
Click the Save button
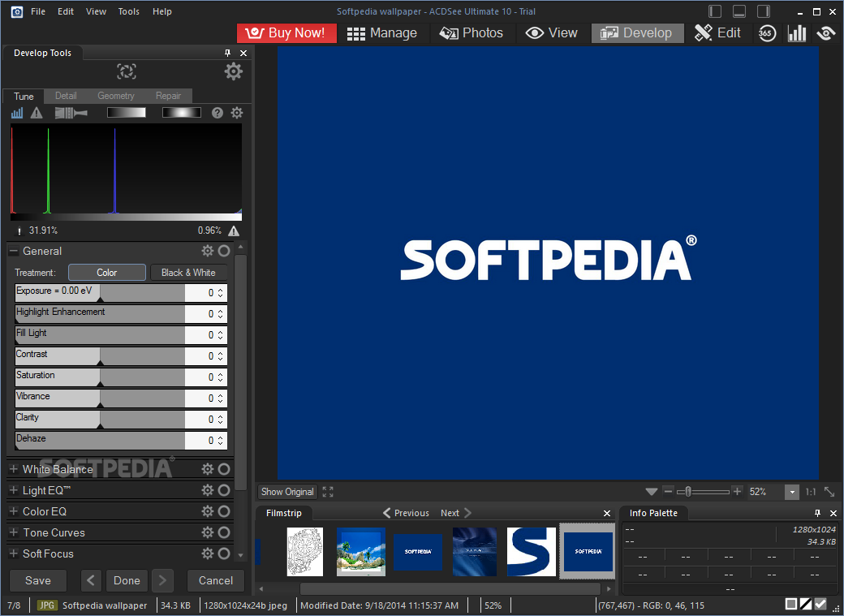point(37,580)
